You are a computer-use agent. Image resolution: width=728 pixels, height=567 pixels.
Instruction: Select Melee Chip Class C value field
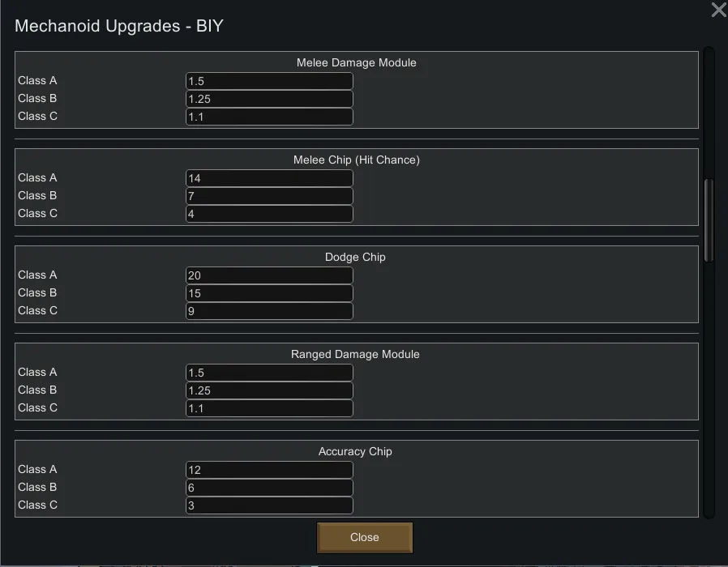pos(269,214)
